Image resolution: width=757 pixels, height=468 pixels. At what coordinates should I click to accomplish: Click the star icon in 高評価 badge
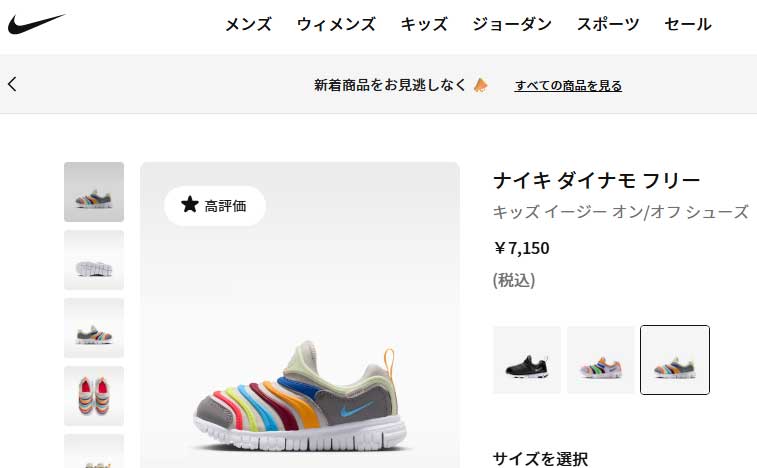tap(190, 205)
